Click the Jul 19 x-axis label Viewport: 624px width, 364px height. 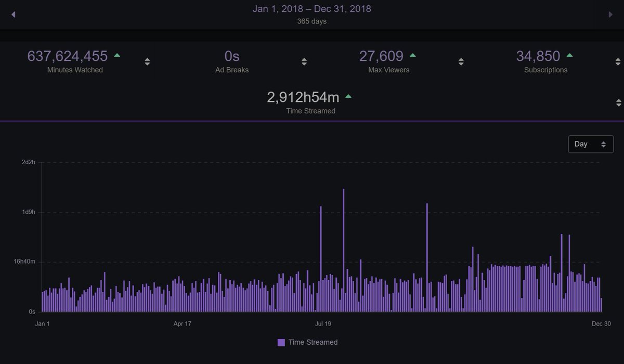tap(323, 323)
